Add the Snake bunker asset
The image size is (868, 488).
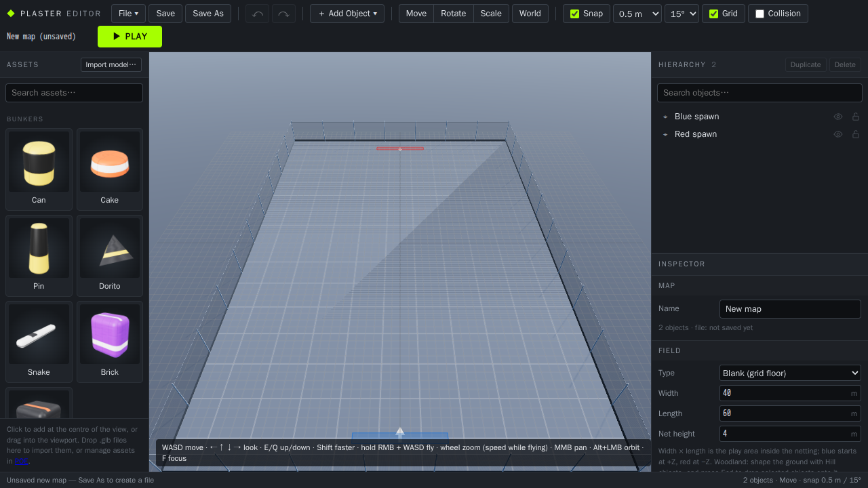(x=39, y=342)
